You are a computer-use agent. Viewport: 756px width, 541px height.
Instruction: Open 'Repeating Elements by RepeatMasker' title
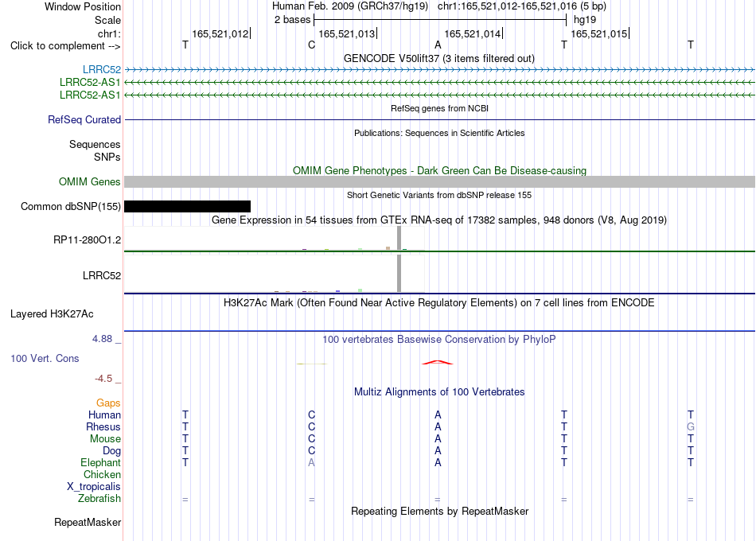(439, 511)
